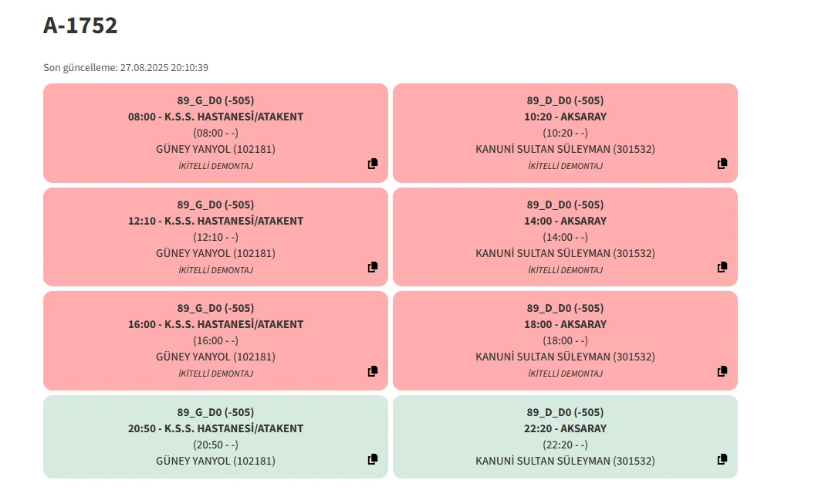The image size is (815, 504).
Task: Click İkitelli Demontaj label in 14:00 card
Action: 565,270
